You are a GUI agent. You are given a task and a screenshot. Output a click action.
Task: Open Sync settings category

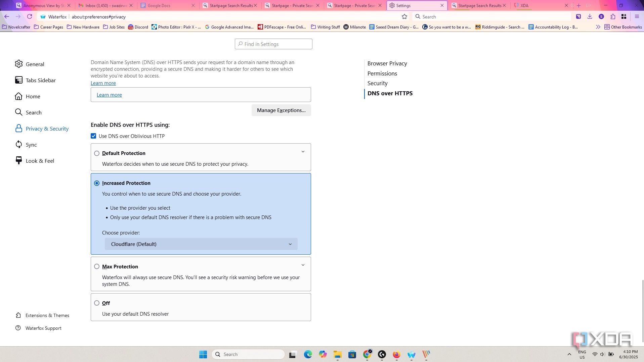point(26,145)
